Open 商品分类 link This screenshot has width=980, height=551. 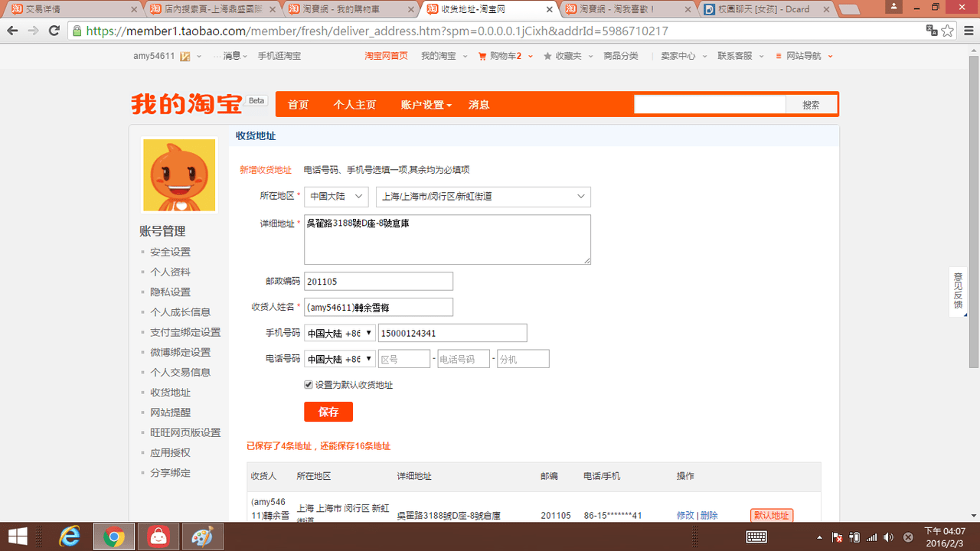620,56
